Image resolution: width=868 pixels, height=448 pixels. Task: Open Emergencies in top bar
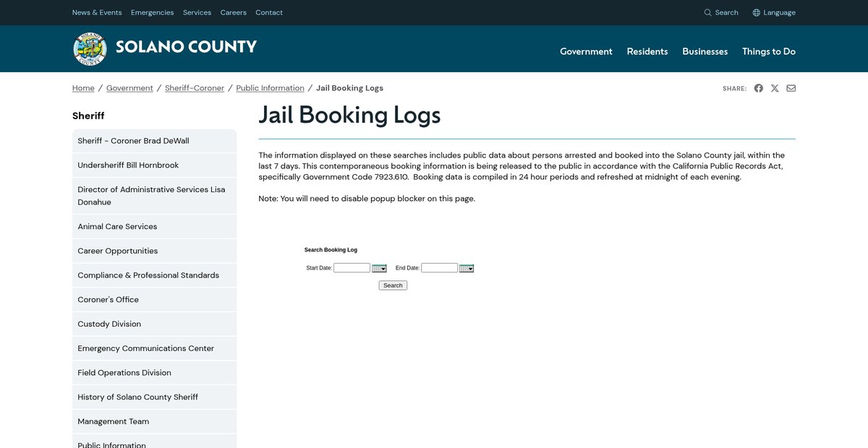coord(153,12)
